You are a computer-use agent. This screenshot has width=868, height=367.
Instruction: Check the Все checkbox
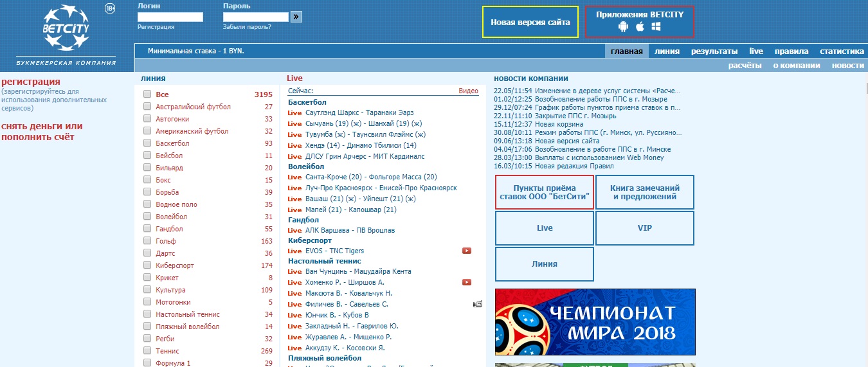[x=147, y=94]
